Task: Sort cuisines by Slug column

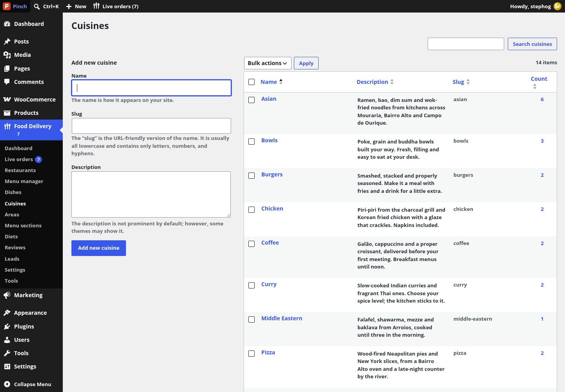Action: pos(461,82)
